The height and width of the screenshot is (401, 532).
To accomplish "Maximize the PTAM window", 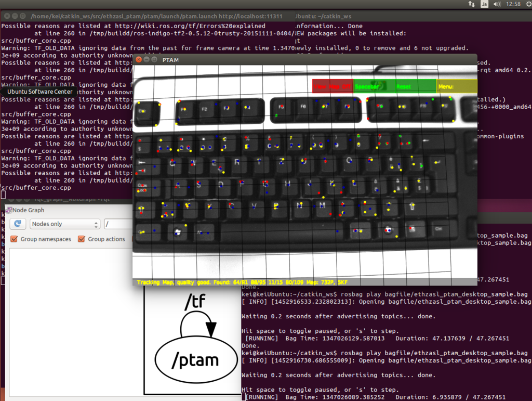I will (x=154, y=60).
